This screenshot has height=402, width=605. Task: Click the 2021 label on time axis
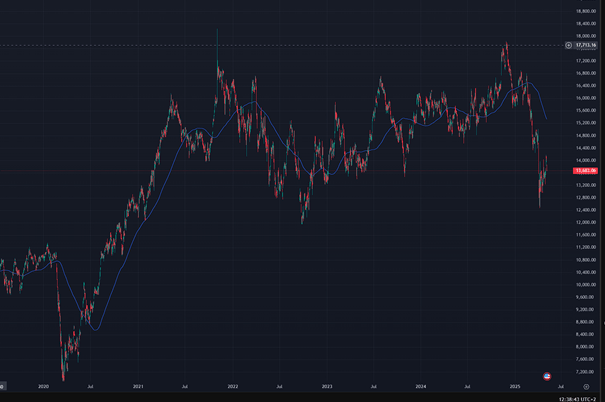pos(138,386)
